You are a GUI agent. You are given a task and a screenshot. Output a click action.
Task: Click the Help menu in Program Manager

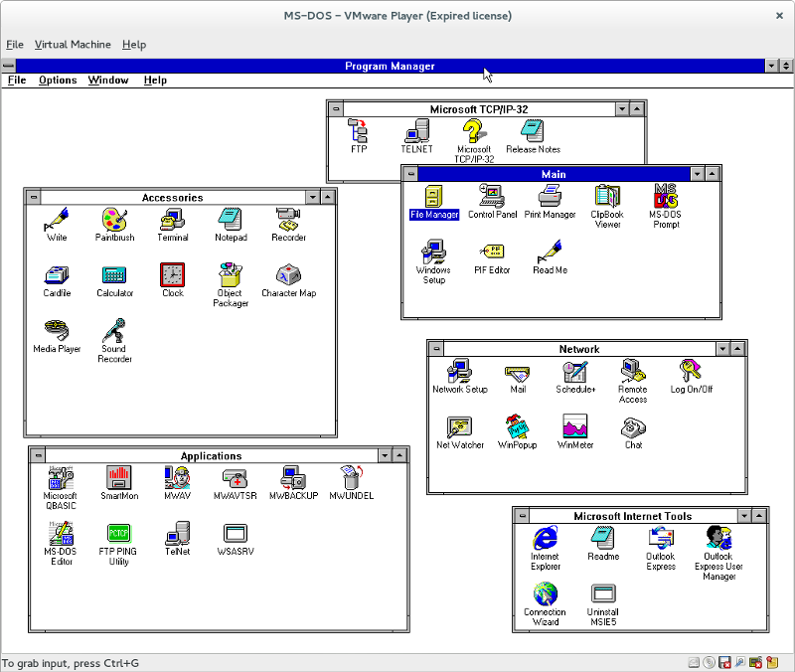tap(155, 81)
